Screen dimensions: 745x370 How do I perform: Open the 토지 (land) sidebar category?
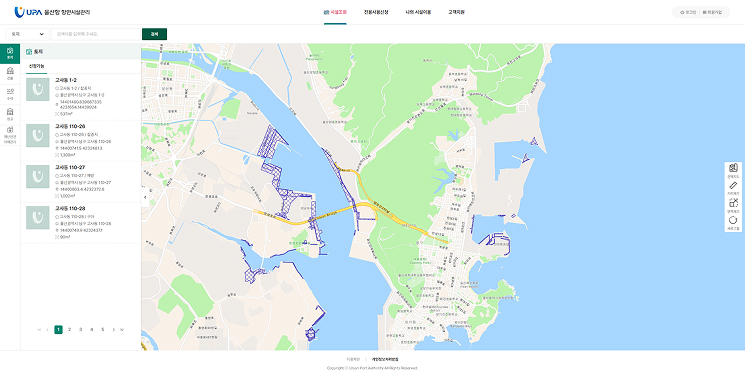[10, 54]
